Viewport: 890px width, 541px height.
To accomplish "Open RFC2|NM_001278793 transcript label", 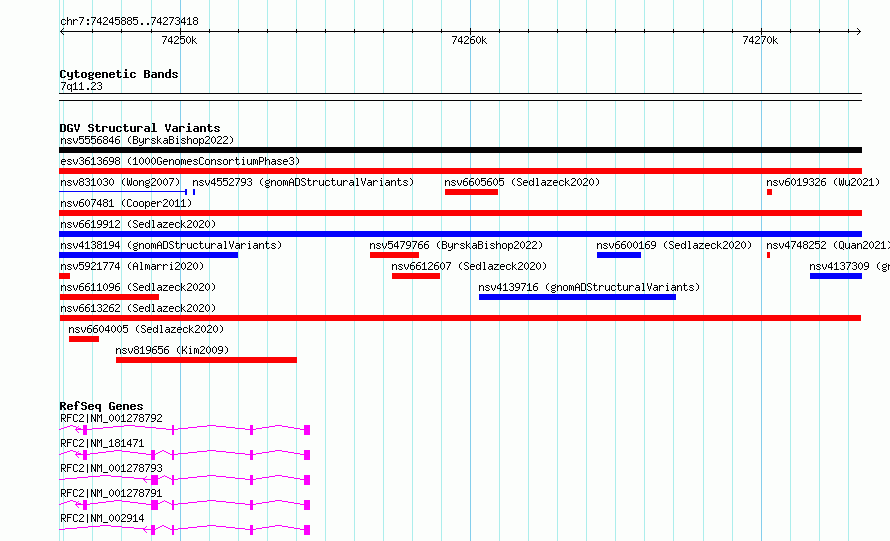I will (x=111, y=468).
